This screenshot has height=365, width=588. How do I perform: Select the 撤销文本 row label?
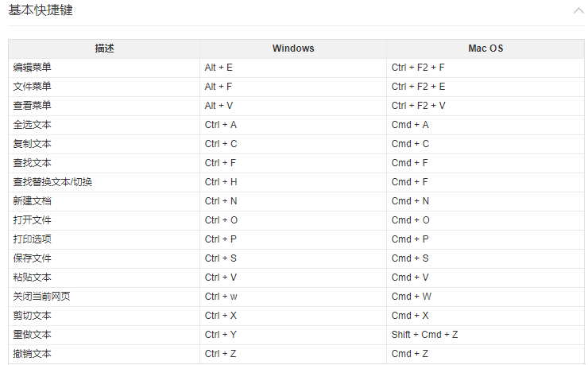pyautogui.click(x=33, y=354)
